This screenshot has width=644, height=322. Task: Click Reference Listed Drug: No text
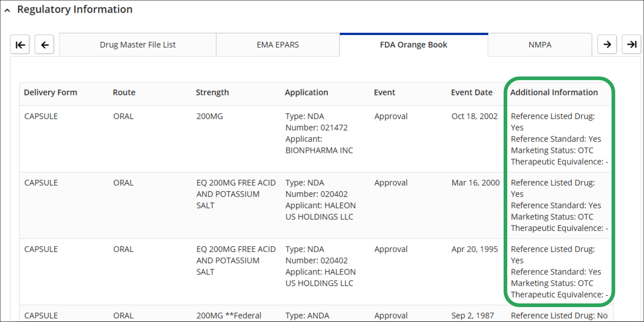[559, 315]
